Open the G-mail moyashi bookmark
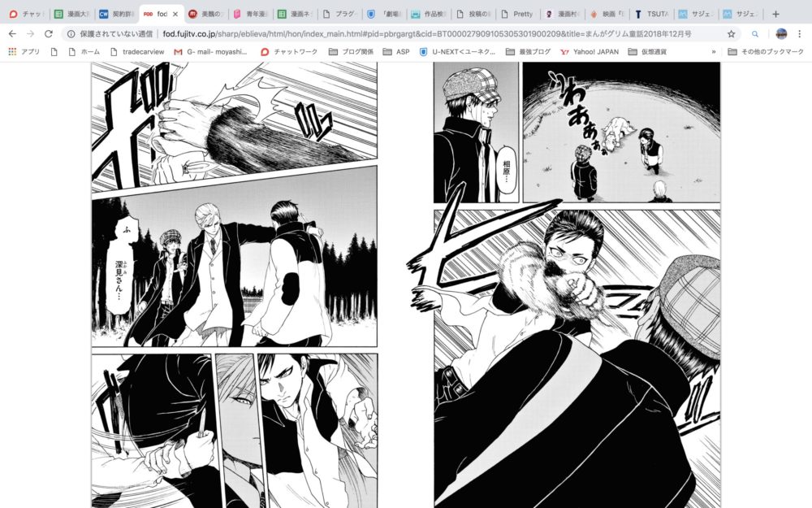This screenshot has height=508, width=812. 210,52
